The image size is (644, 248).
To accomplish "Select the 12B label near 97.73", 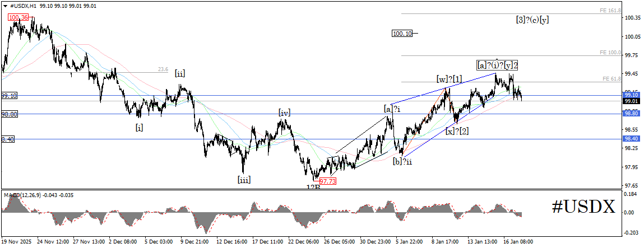I will 313,187.
